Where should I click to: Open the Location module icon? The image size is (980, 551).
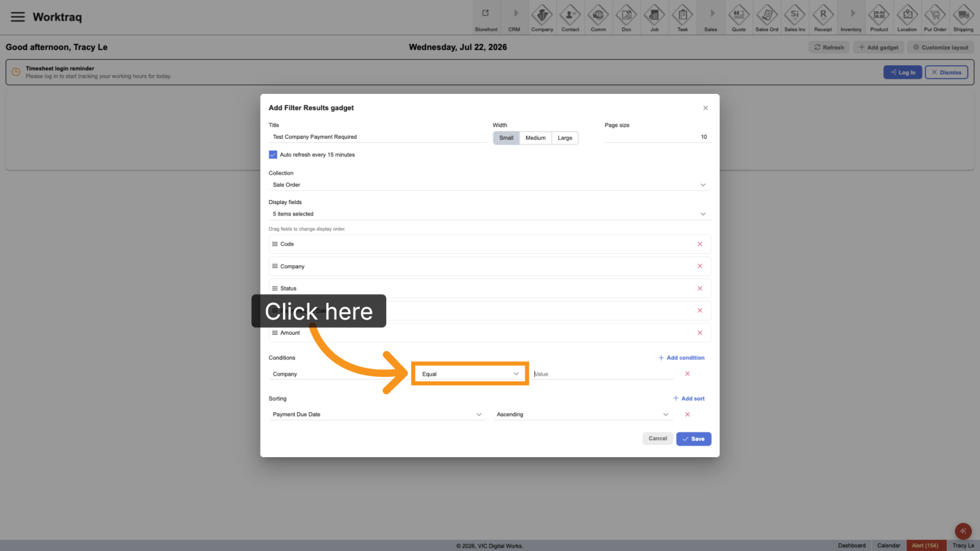907,17
